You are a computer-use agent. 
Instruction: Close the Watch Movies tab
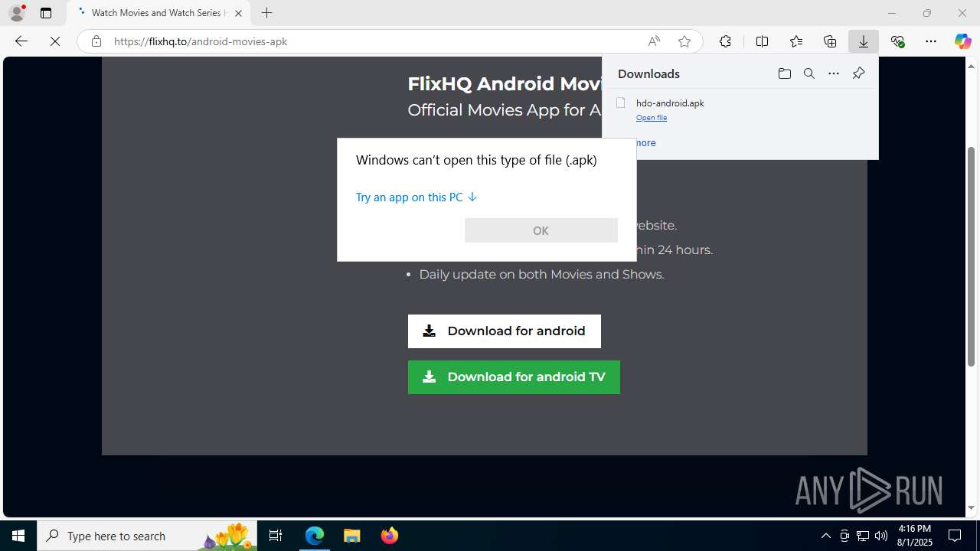point(238,13)
